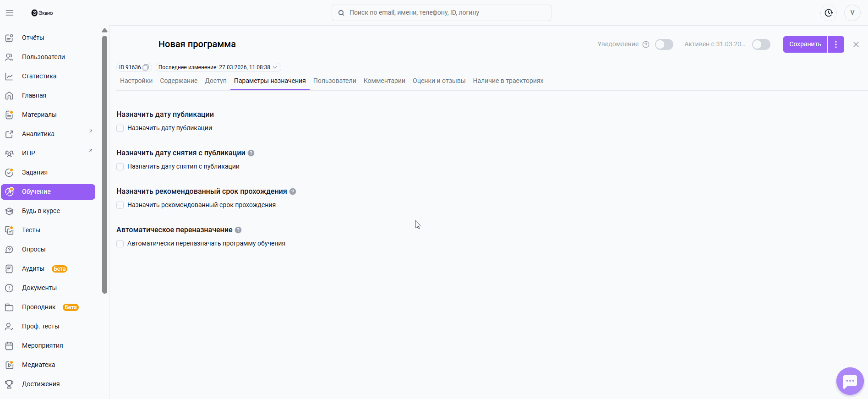Open the support chat bubble
The image size is (868, 399).
point(850,381)
